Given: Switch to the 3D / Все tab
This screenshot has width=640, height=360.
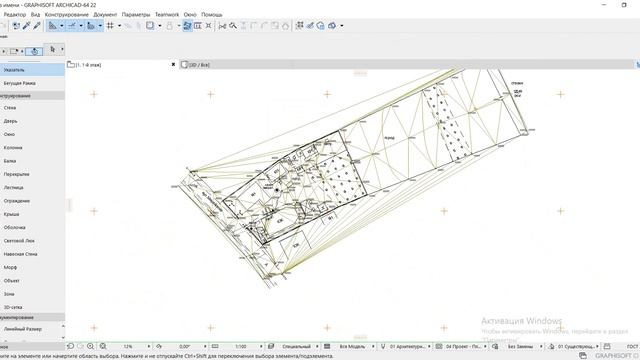Looking at the screenshot, I should tap(200, 64).
